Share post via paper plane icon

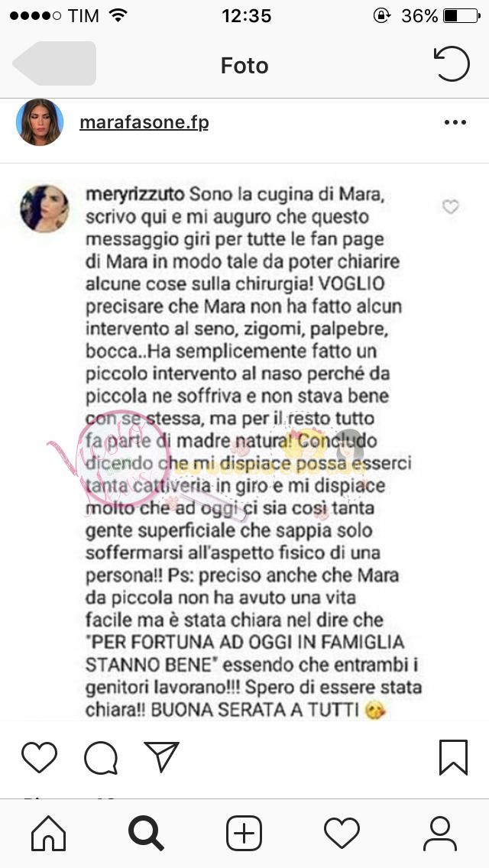[162, 756]
